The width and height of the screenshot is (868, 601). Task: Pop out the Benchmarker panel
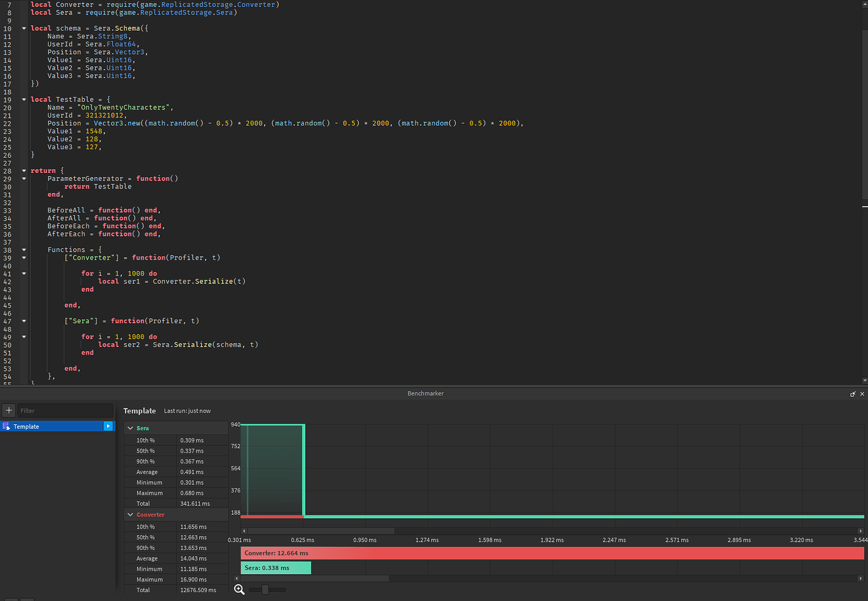click(x=853, y=394)
